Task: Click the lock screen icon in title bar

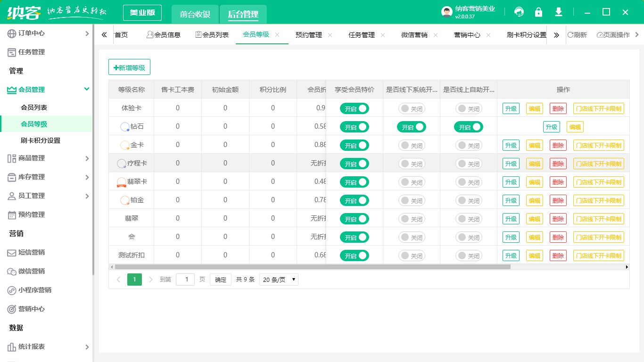Action: tap(538, 12)
